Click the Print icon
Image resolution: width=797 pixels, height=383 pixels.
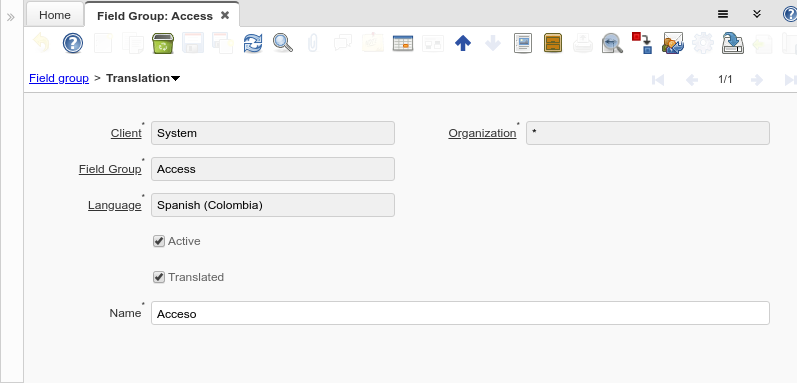click(x=583, y=43)
